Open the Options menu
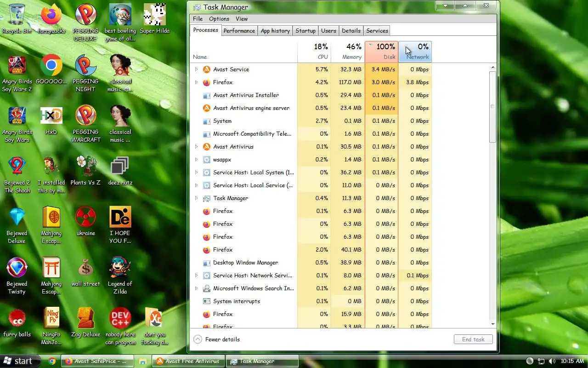588x368 pixels. click(x=219, y=19)
